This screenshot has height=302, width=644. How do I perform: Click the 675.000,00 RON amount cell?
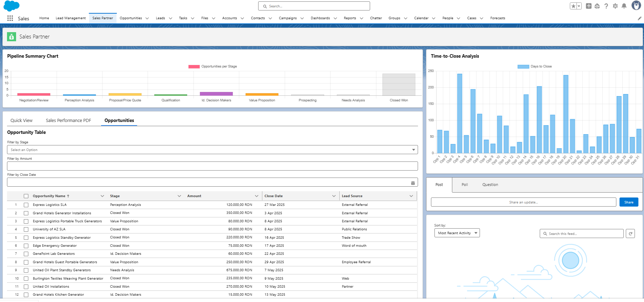point(239,270)
